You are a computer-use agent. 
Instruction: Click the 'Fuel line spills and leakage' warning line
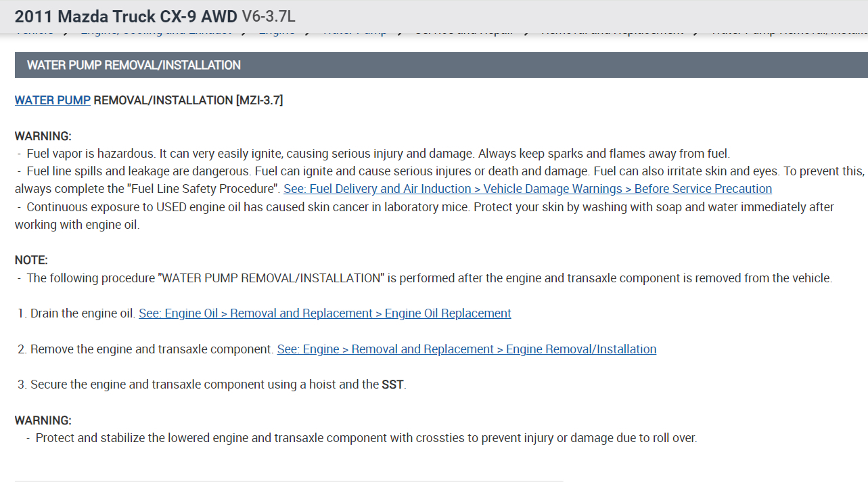440,180
